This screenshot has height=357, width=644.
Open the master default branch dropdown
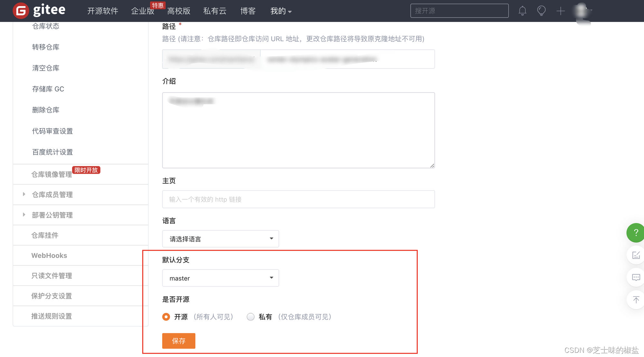pos(221,278)
